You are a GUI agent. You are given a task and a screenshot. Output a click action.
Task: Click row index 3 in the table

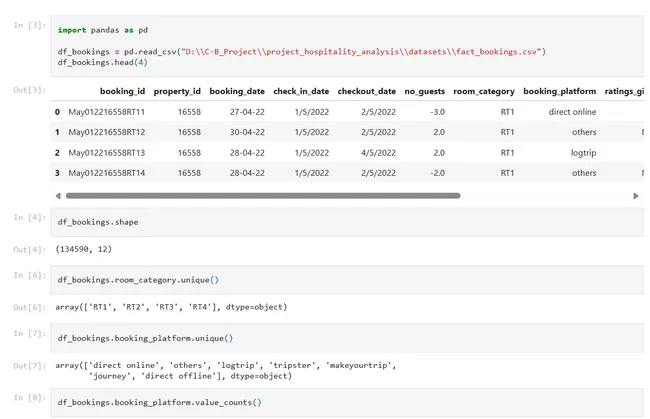pyautogui.click(x=57, y=173)
